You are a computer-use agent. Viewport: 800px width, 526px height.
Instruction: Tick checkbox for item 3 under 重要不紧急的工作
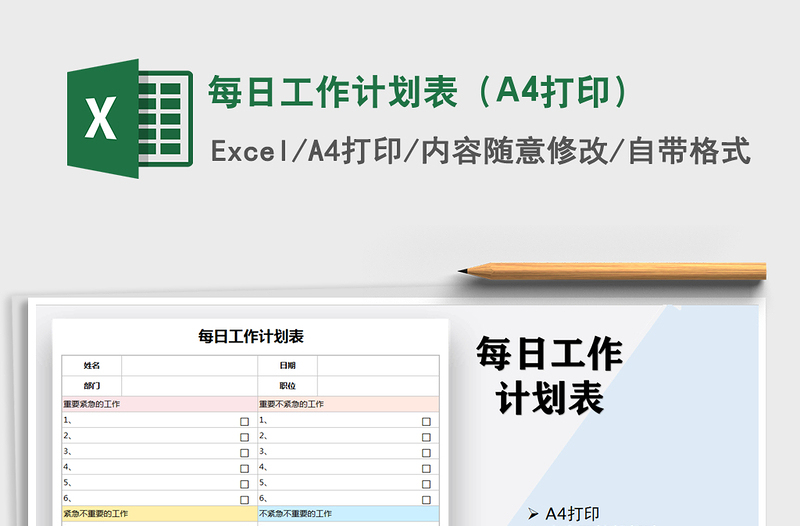426,453
